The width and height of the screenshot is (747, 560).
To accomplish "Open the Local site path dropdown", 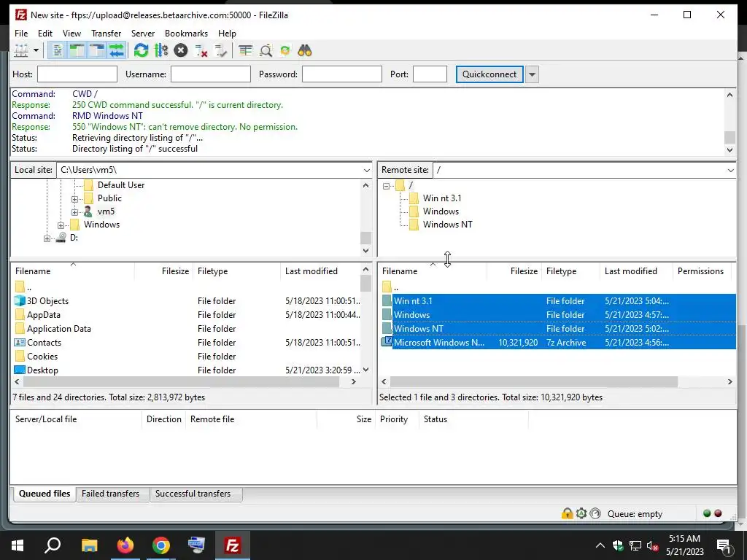I will point(366,170).
